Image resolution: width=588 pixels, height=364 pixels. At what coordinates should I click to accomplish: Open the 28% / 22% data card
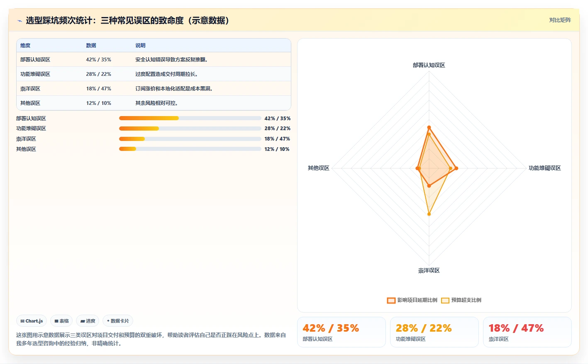tap(434, 332)
